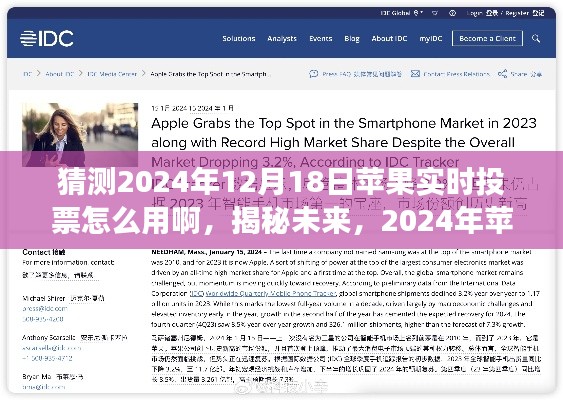Click the current-page breadcrumb 'Apple Grabs the Top Spot'

pyautogui.click(x=210, y=74)
